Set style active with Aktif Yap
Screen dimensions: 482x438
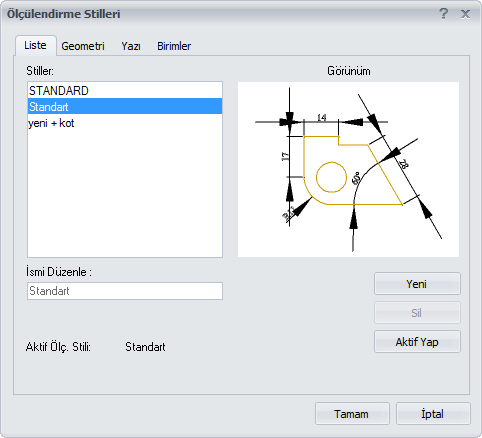point(417,342)
